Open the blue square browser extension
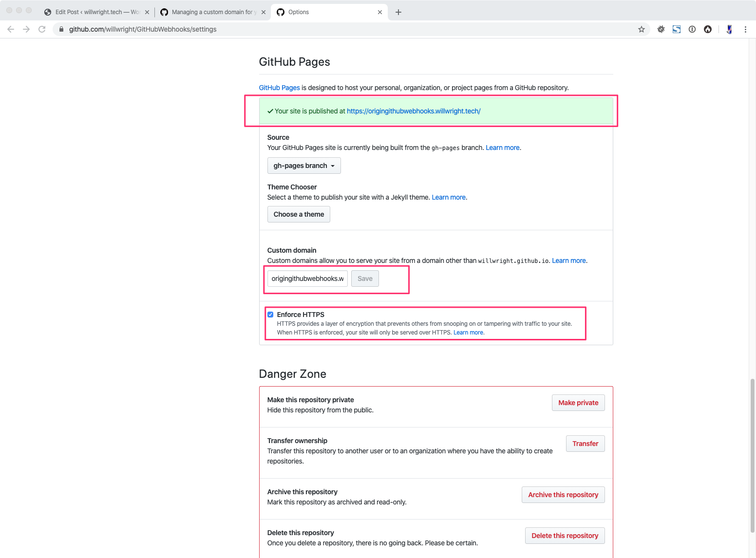Image resolution: width=756 pixels, height=558 pixels. click(677, 29)
